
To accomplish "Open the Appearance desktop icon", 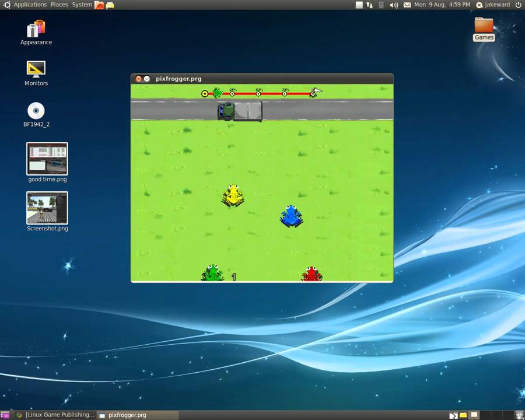I will tap(36, 33).
